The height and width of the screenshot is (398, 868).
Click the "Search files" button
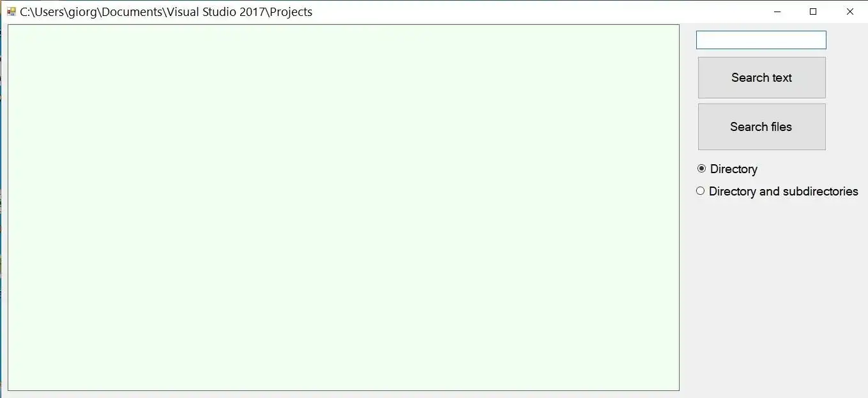[x=762, y=126]
